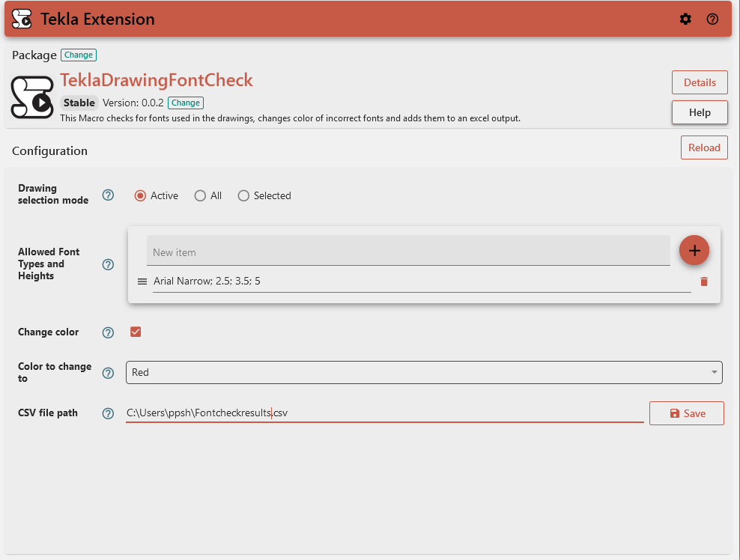
Task: Click the Tekla Extension scroll logo in header
Action: (x=22, y=19)
